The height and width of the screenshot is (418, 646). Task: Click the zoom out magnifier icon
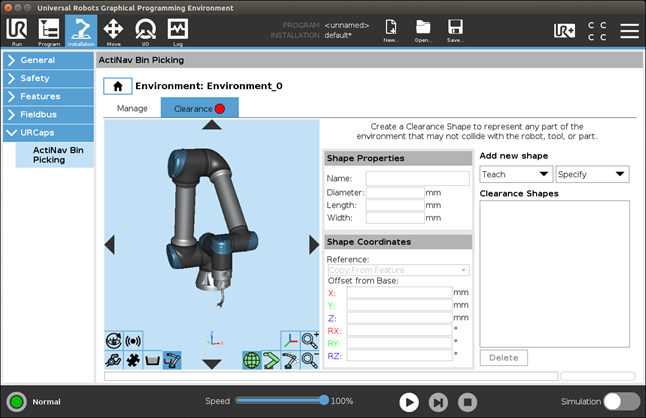[x=310, y=359]
